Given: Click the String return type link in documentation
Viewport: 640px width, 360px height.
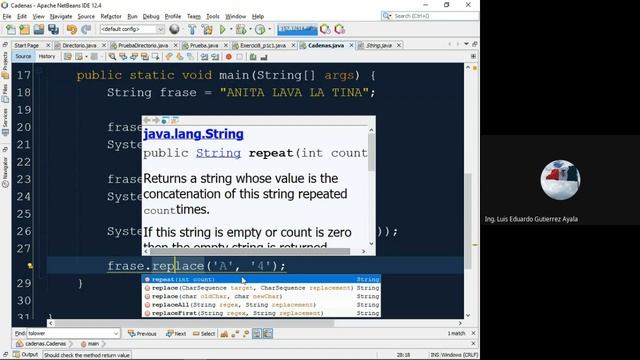Looking at the screenshot, I should [x=218, y=153].
